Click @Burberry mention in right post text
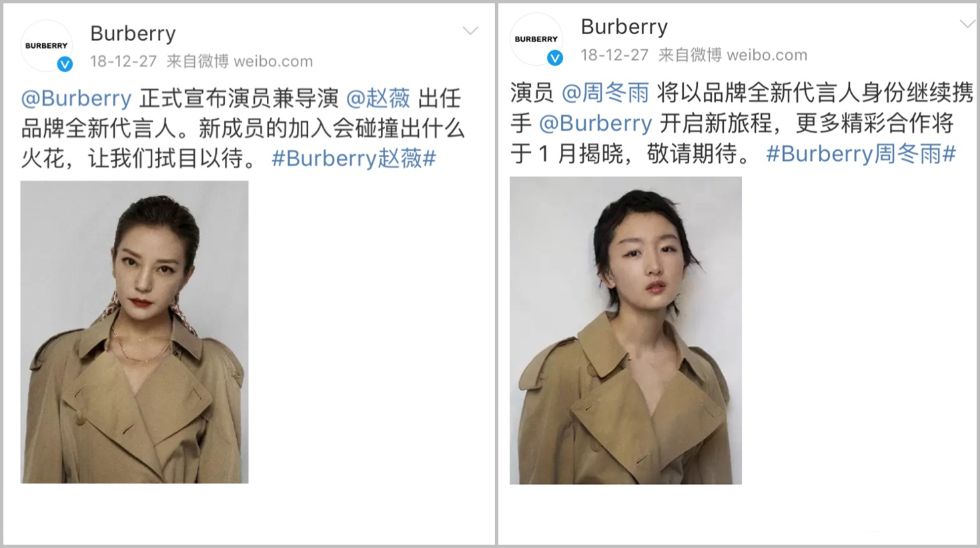Screen dimensions: 980x548 [595, 123]
